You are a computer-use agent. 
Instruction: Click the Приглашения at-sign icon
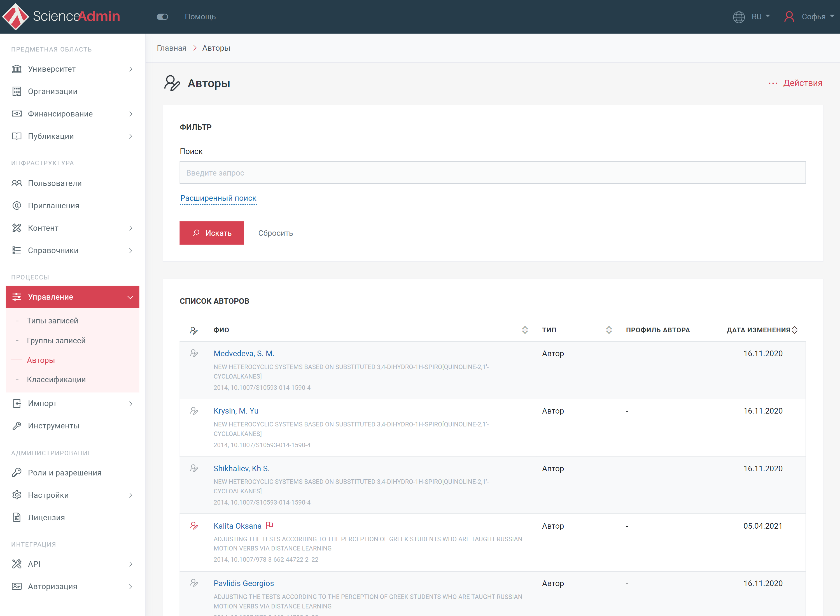(x=17, y=206)
